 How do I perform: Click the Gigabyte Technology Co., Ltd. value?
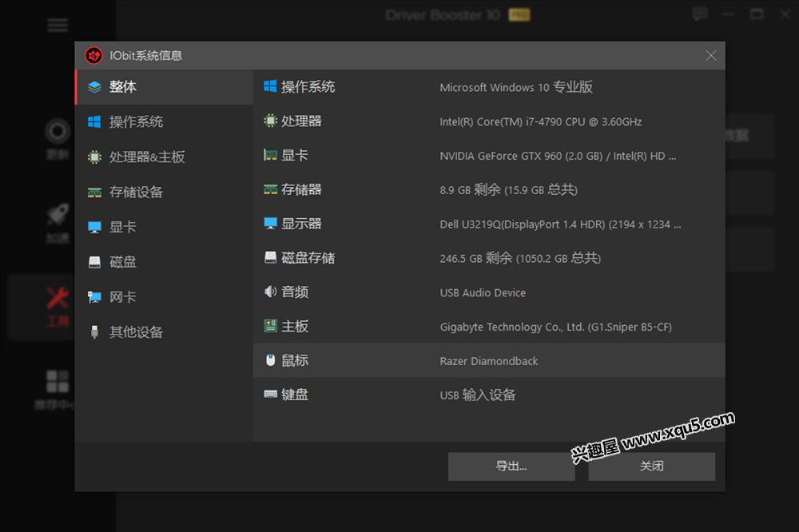pyautogui.click(x=555, y=327)
